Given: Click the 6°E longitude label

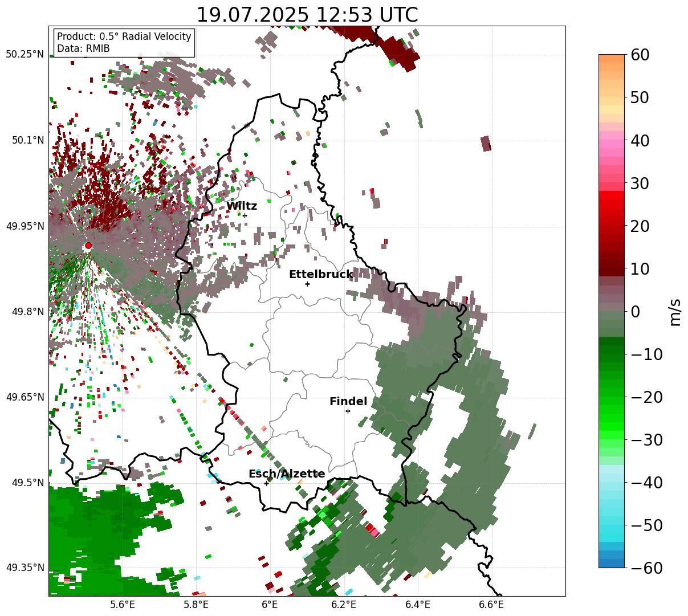Looking at the screenshot, I should click(x=270, y=605).
